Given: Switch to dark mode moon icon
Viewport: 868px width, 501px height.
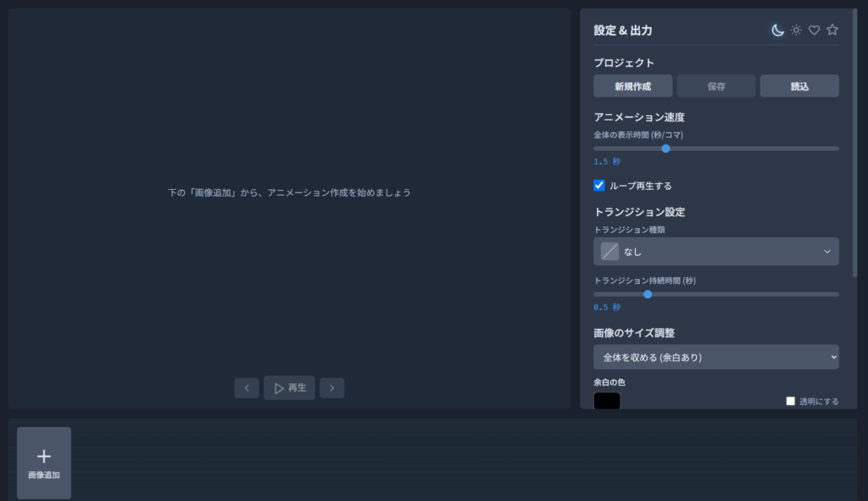Looking at the screenshot, I should point(778,31).
